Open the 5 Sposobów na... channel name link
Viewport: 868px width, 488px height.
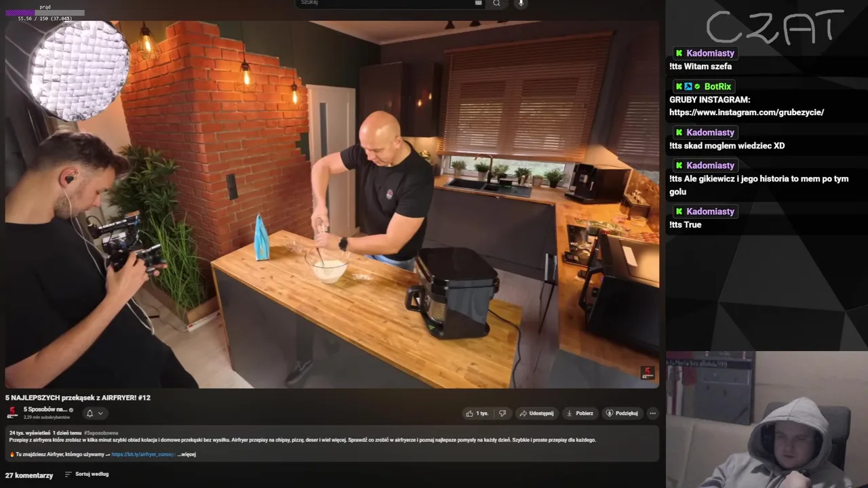point(45,409)
